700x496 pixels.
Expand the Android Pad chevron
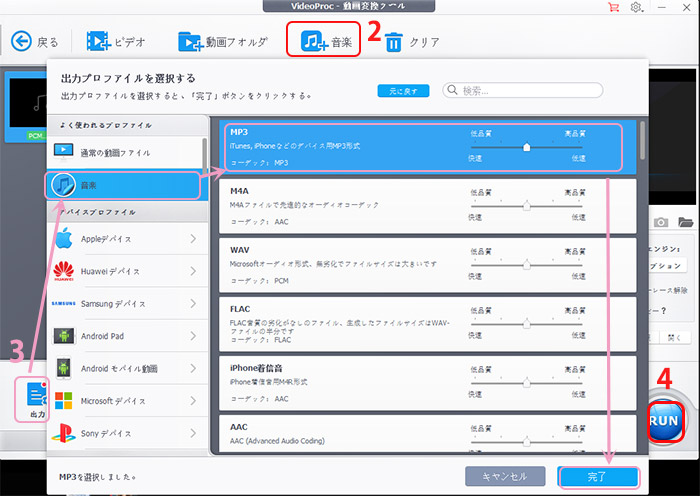(193, 336)
